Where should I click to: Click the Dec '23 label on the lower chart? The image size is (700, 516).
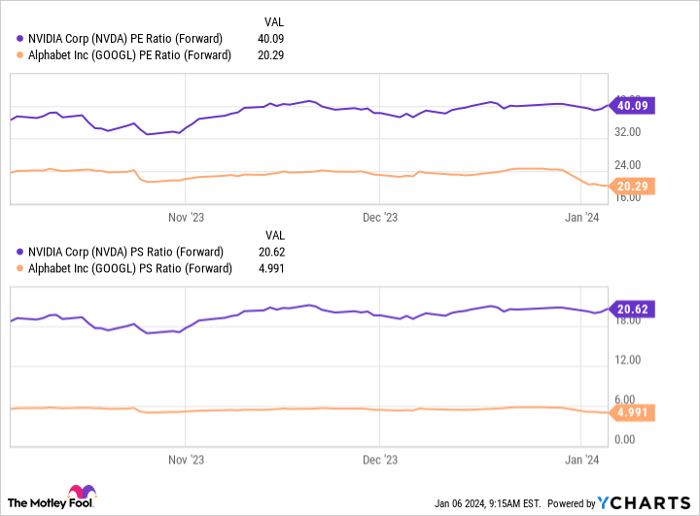point(380,463)
